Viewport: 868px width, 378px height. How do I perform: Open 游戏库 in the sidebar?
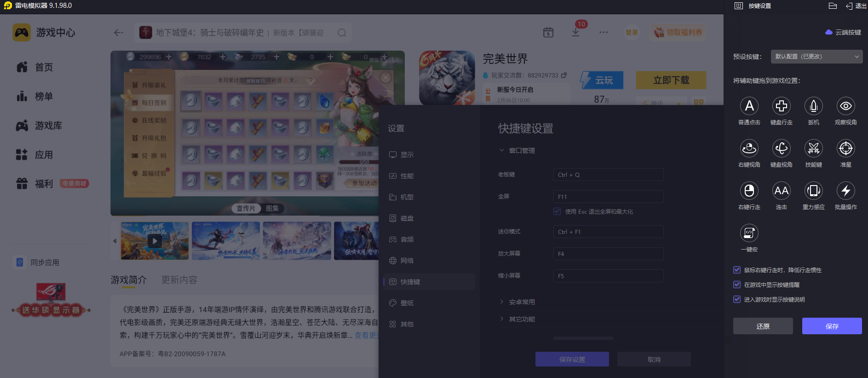point(39,126)
